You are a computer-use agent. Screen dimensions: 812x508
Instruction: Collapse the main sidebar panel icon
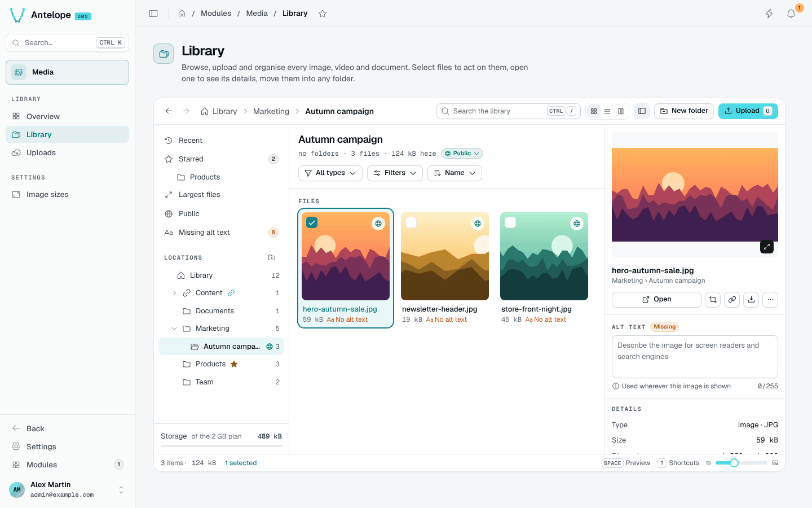153,14
